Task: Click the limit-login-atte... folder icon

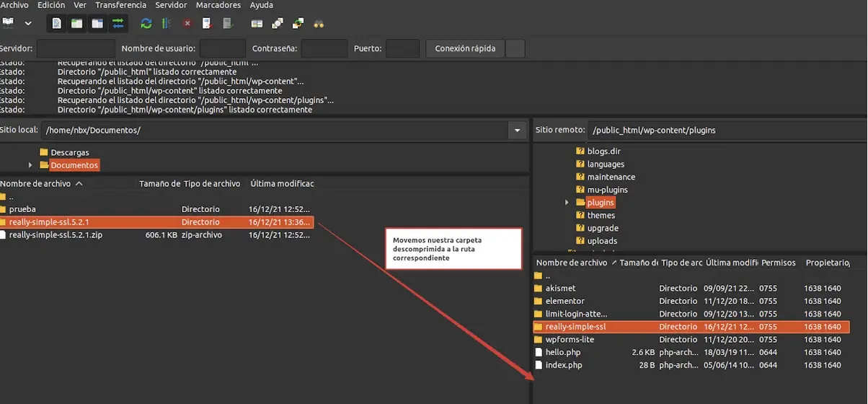Action: [538, 314]
